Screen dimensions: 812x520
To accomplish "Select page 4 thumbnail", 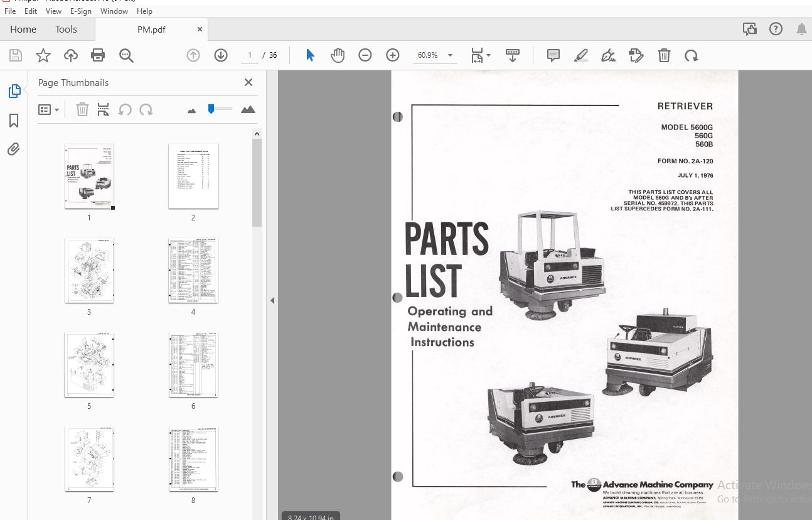I will [193, 270].
